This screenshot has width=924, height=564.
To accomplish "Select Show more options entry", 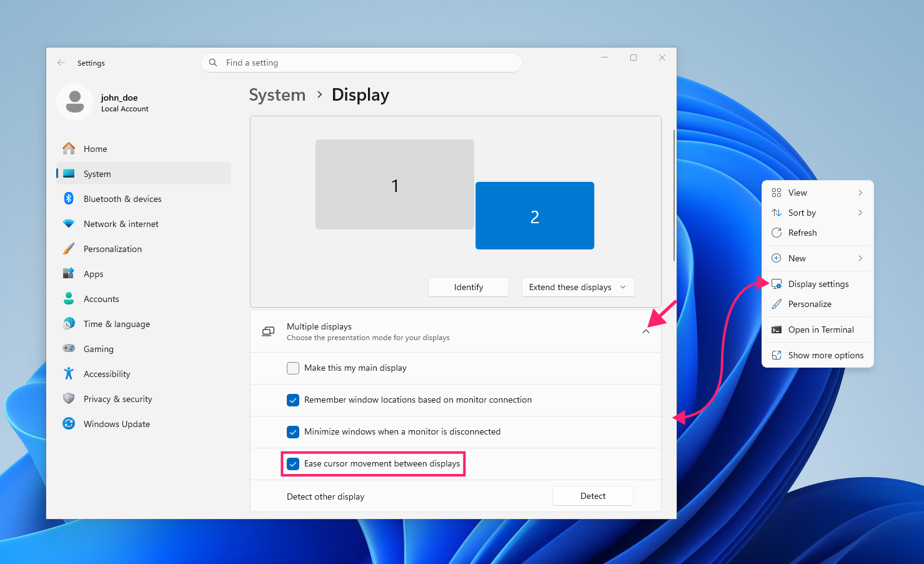I will [818, 355].
